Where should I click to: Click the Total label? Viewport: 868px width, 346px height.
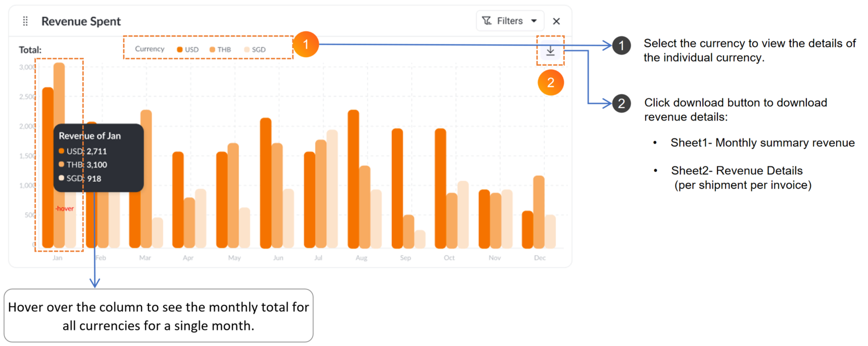(x=30, y=50)
